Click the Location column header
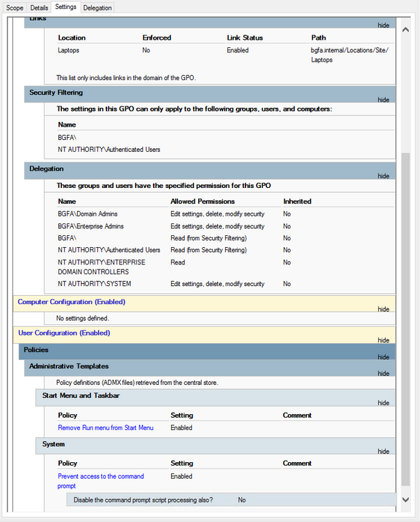The width and height of the screenshot is (420, 522). pos(72,38)
